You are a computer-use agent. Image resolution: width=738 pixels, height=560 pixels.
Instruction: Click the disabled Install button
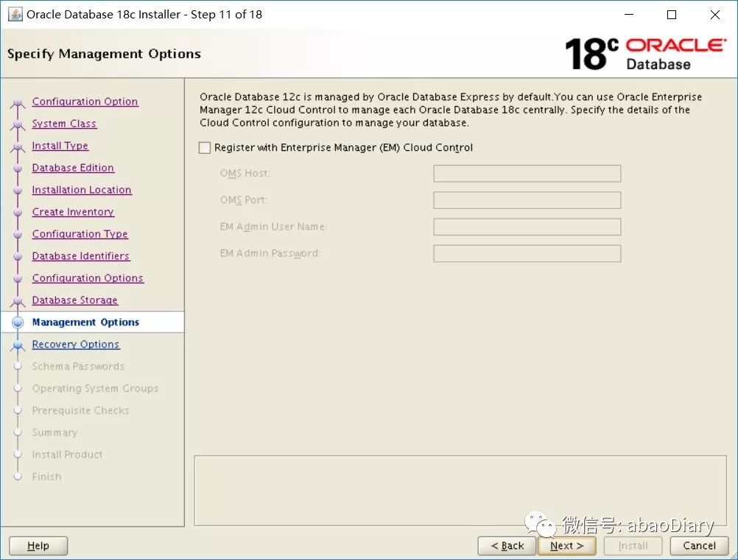(x=633, y=546)
